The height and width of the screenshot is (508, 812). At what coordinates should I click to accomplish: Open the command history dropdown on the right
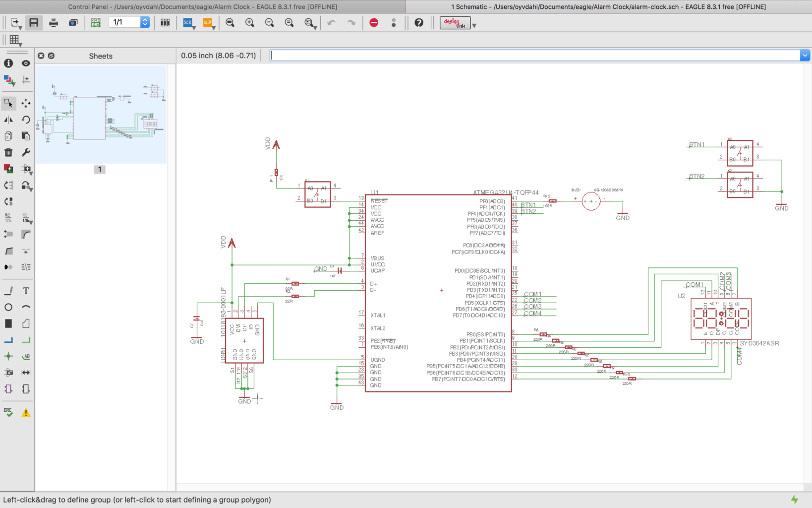804,55
